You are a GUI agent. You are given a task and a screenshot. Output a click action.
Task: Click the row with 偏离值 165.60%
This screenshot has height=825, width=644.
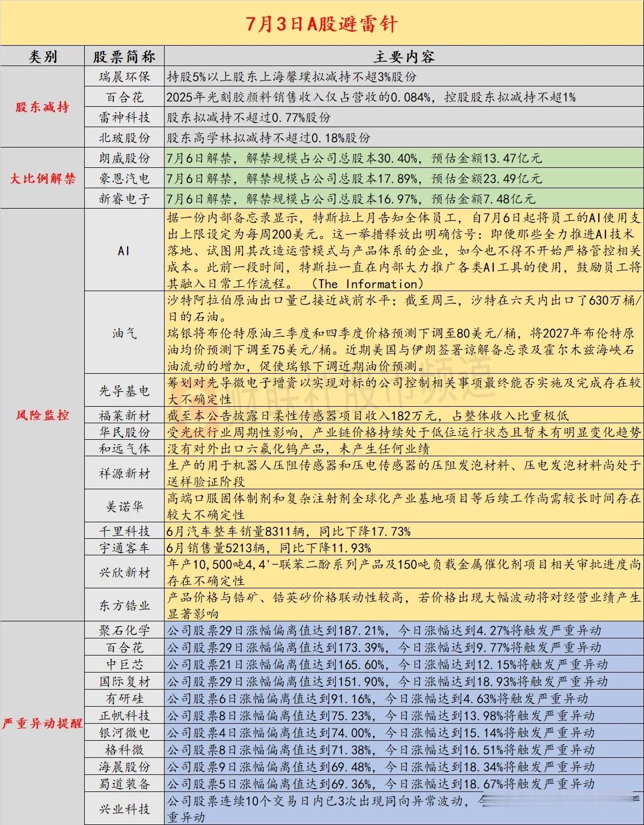point(404,664)
